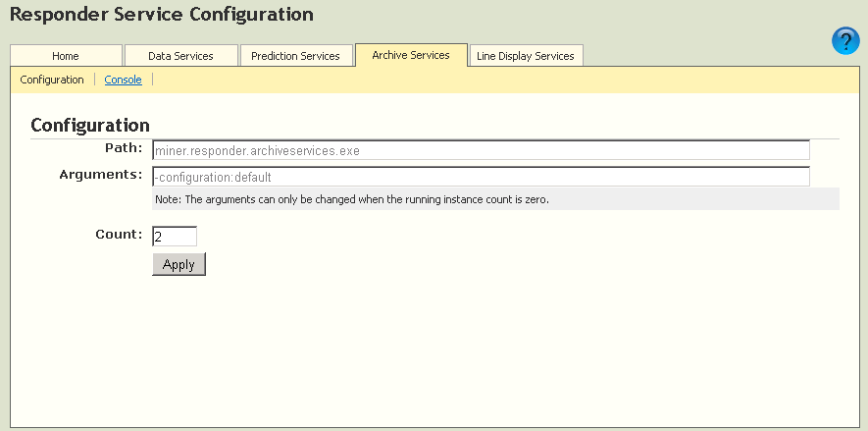
Task: Open the Data Services tab
Action: (180, 56)
